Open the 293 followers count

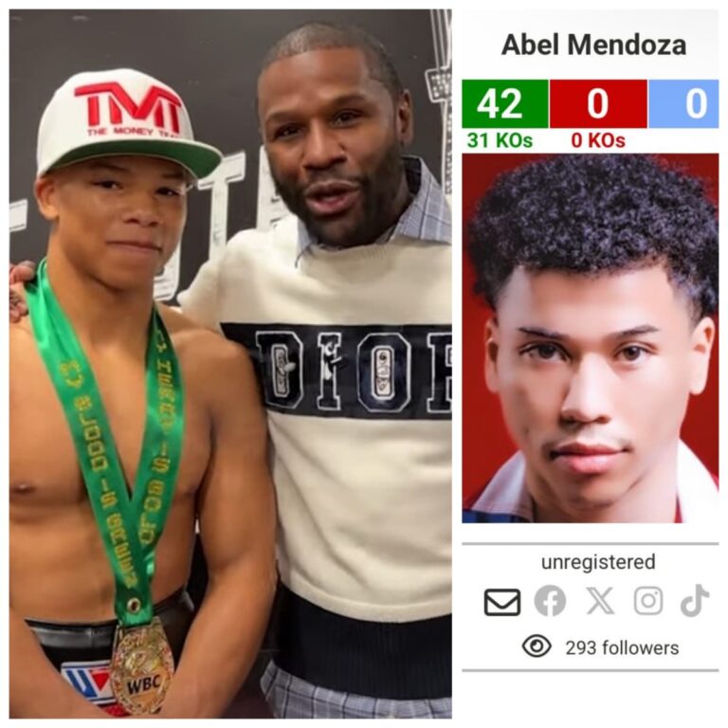pyautogui.click(x=622, y=647)
